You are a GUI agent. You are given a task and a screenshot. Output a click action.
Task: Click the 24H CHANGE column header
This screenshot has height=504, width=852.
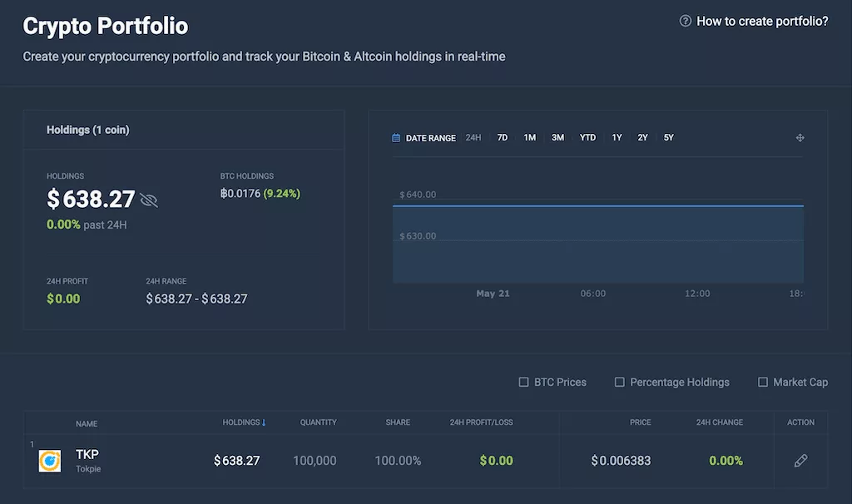tap(720, 422)
